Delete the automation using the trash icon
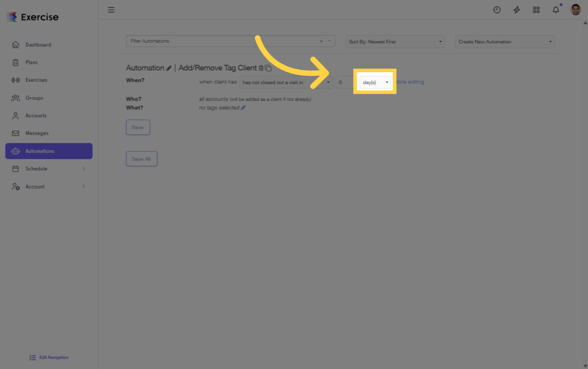The width and height of the screenshot is (588, 369). pos(262,68)
